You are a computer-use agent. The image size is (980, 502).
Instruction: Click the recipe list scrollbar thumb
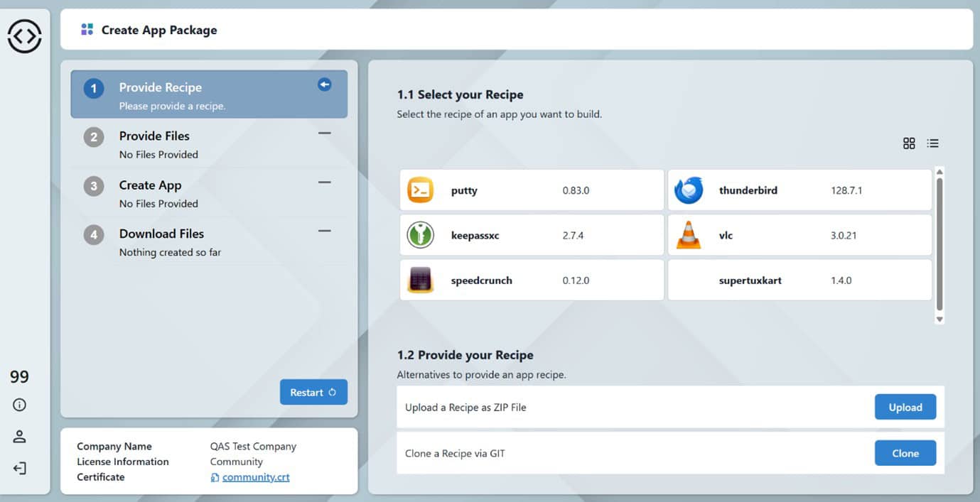pos(939,244)
